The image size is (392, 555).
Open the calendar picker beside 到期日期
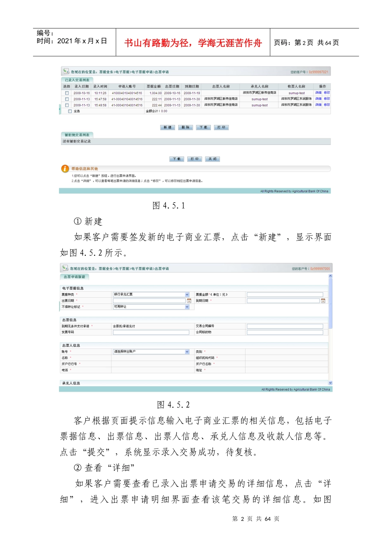(323, 301)
